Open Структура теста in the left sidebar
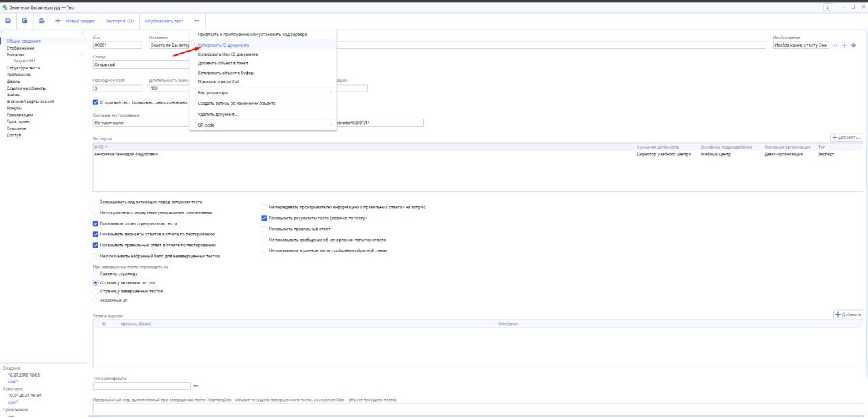868x418 pixels. point(23,68)
